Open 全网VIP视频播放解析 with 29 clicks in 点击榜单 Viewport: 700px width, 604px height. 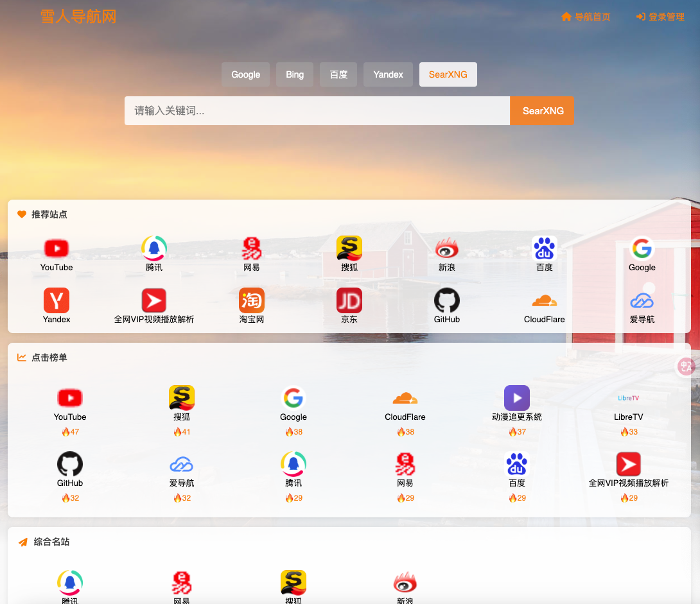629,464
